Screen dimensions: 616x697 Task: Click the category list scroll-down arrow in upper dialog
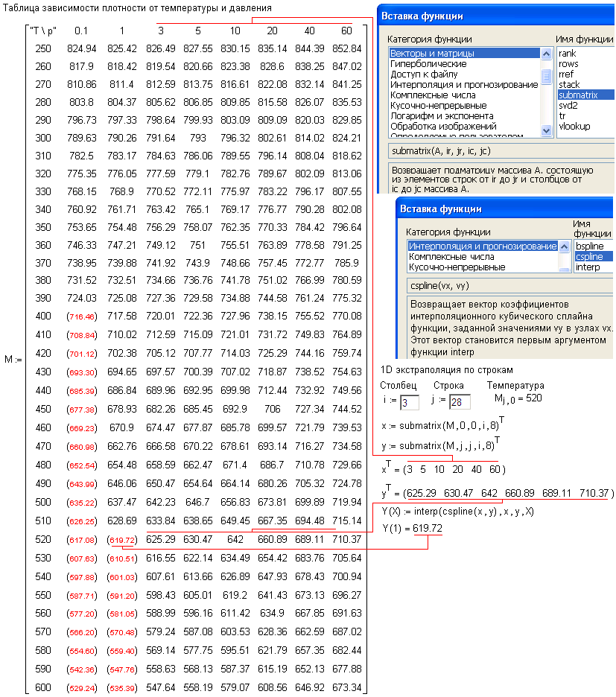[546, 130]
